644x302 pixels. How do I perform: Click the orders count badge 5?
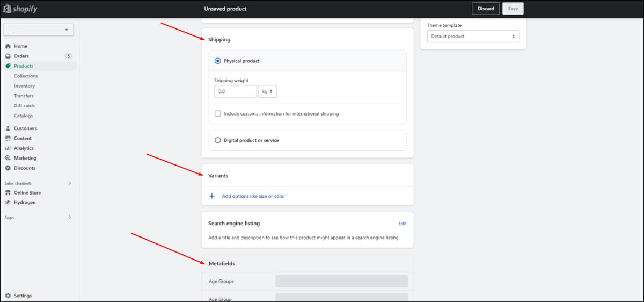pyautogui.click(x=68, y=56)
